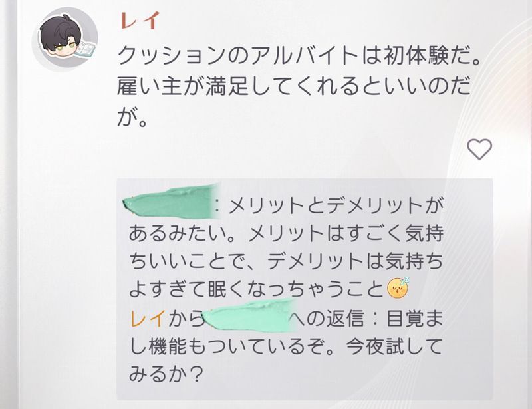This screenshot has width=532, height=409.
Task: Tap comment line ちいいことで、デメリットは気持ち
Action: 286,261
